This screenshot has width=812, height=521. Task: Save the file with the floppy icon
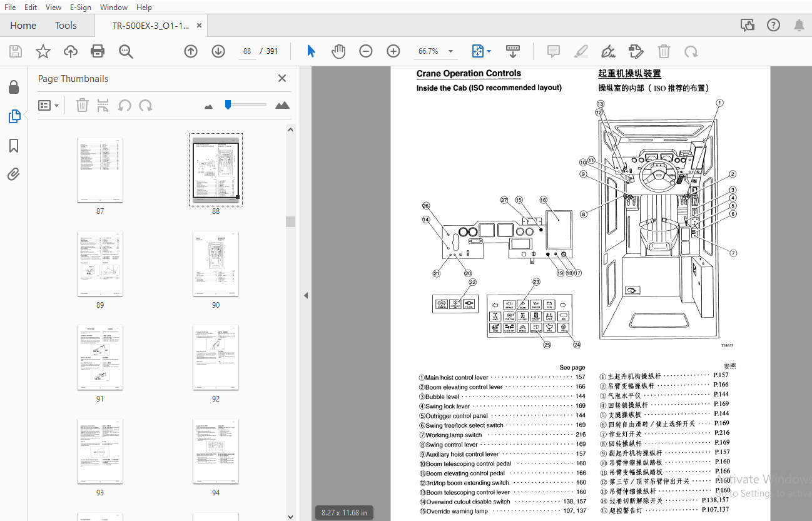15,51
